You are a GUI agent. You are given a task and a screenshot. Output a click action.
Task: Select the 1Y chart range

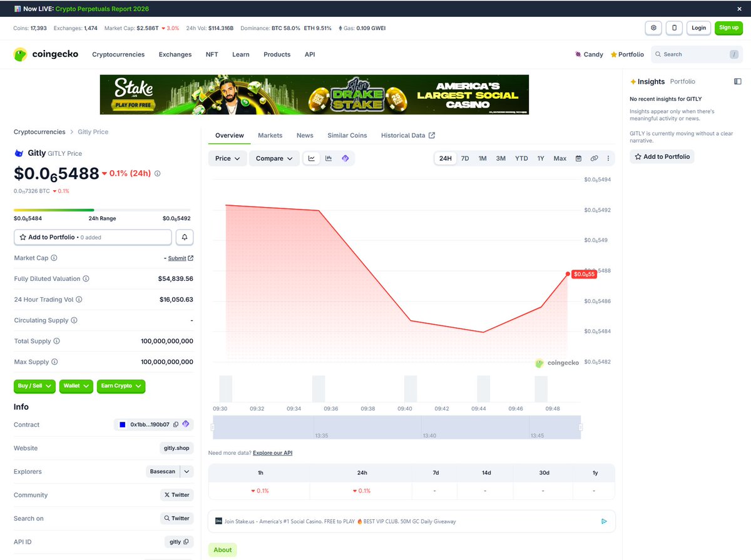pyautogui.click(x=541, y=158)
